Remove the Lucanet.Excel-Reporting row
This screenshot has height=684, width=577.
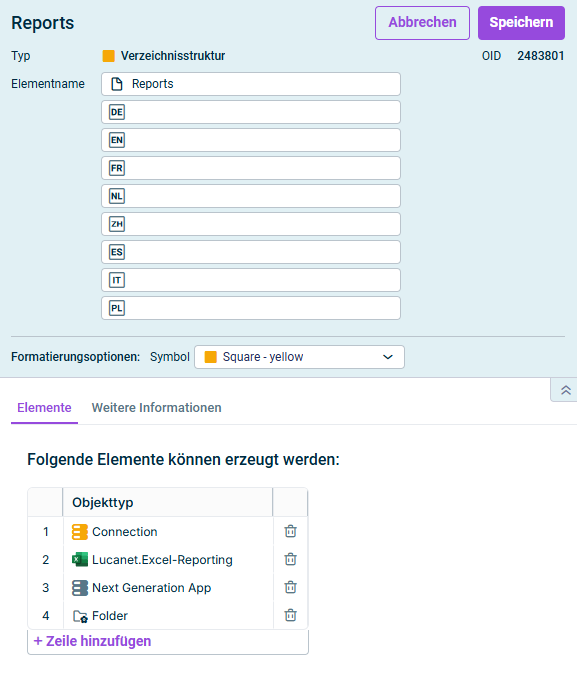tap(290, 559)
